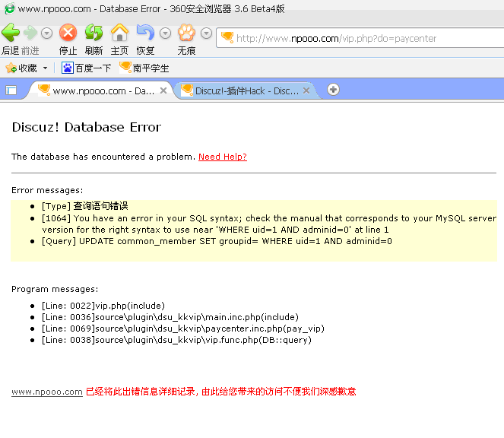Click the 360 browser logo in title bar

click(x=9, y=8)
